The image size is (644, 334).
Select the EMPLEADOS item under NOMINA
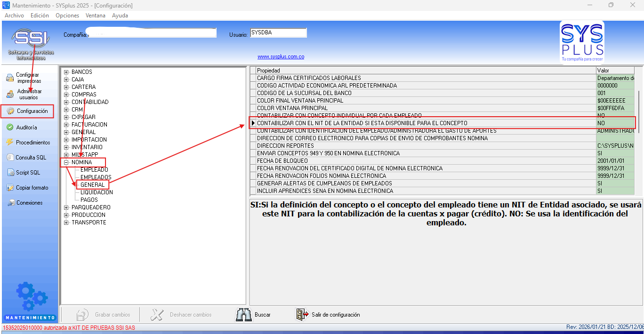point(96,177)
